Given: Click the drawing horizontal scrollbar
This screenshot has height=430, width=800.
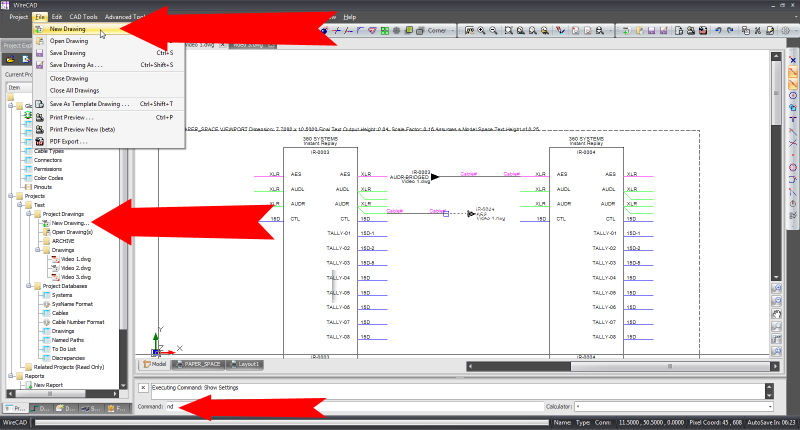Looking at the screenshot, I should (x=623, y=366).
